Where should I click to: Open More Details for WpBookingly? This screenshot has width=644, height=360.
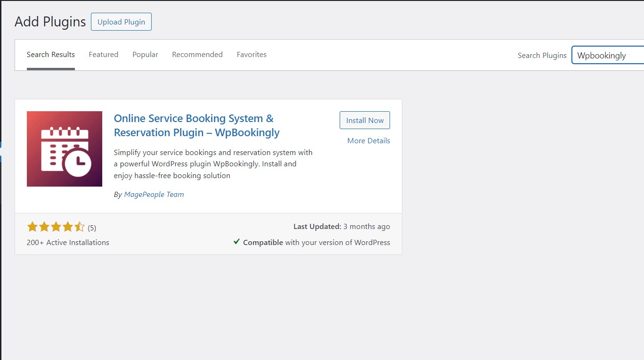point(368,141)
